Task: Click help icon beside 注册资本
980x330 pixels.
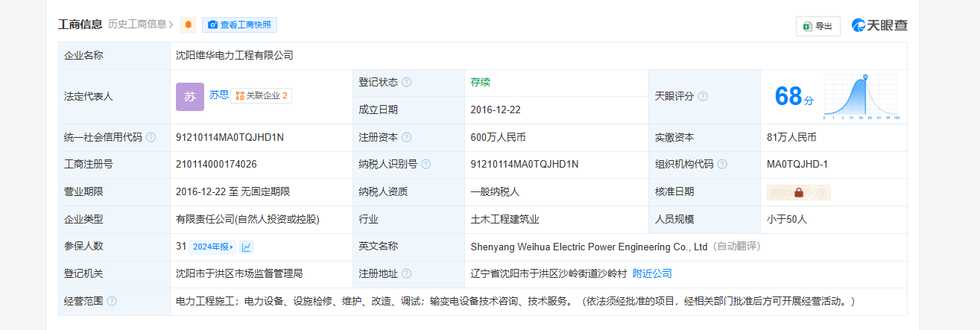Action: tap(406, 138)
